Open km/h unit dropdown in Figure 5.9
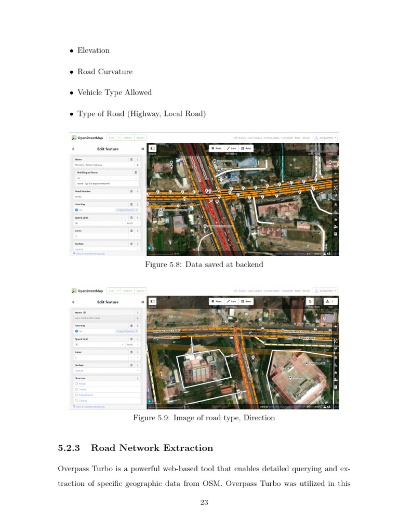This screenshot has width=399, height=532. pyautogui.click(x=132, y=344)
